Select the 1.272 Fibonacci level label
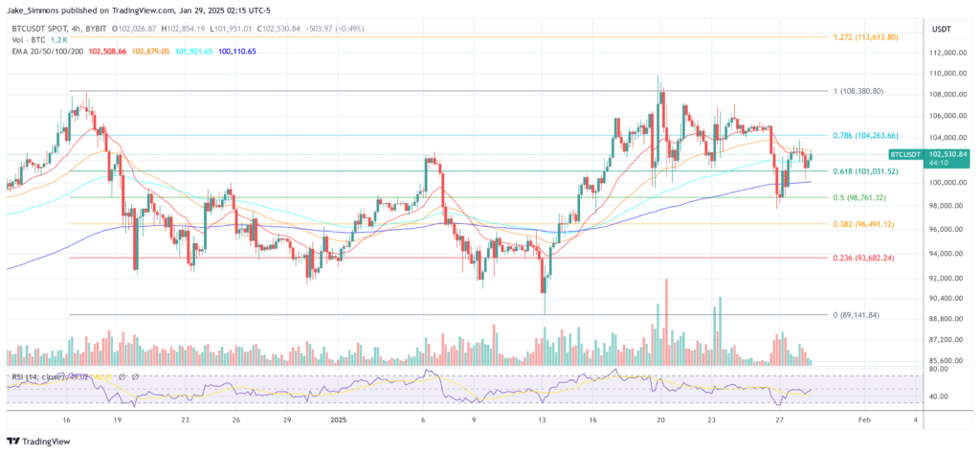The image size is (980, 453). (x=867, y=36)
